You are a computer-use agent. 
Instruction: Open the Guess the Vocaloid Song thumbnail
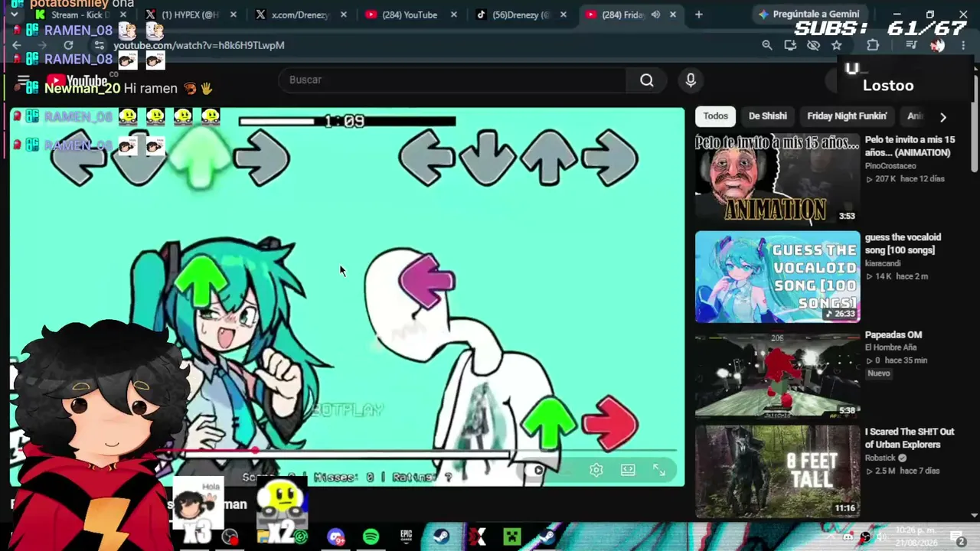point(777,276)
